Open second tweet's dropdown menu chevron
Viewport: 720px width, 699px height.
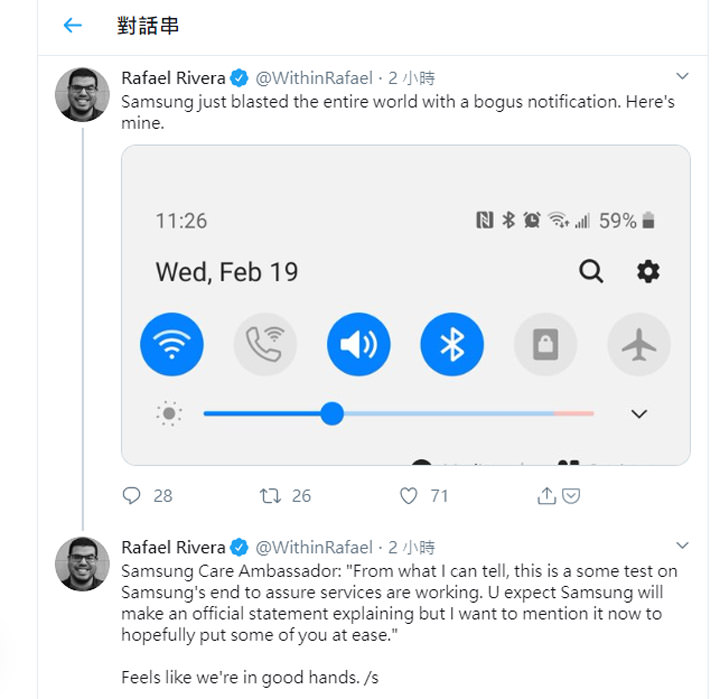tap(682, 546)
